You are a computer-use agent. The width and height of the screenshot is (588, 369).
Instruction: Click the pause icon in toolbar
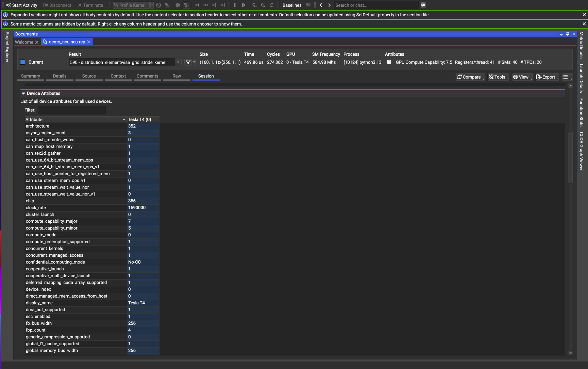tap(235, 5)
